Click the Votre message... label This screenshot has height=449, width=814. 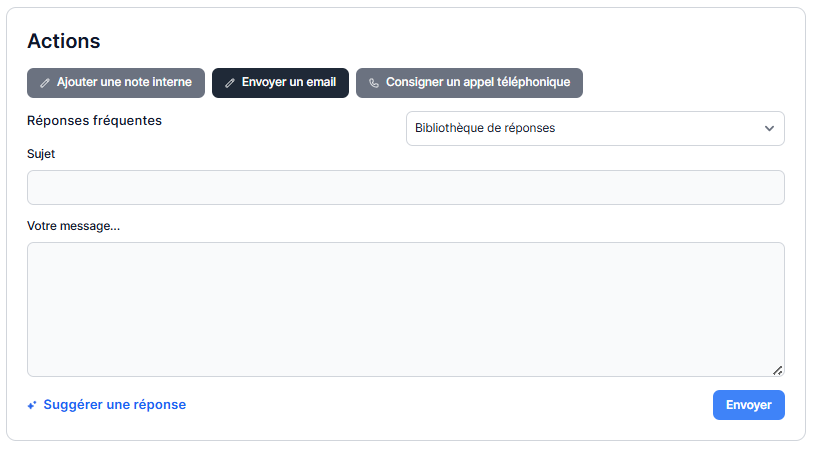[73, 226]
